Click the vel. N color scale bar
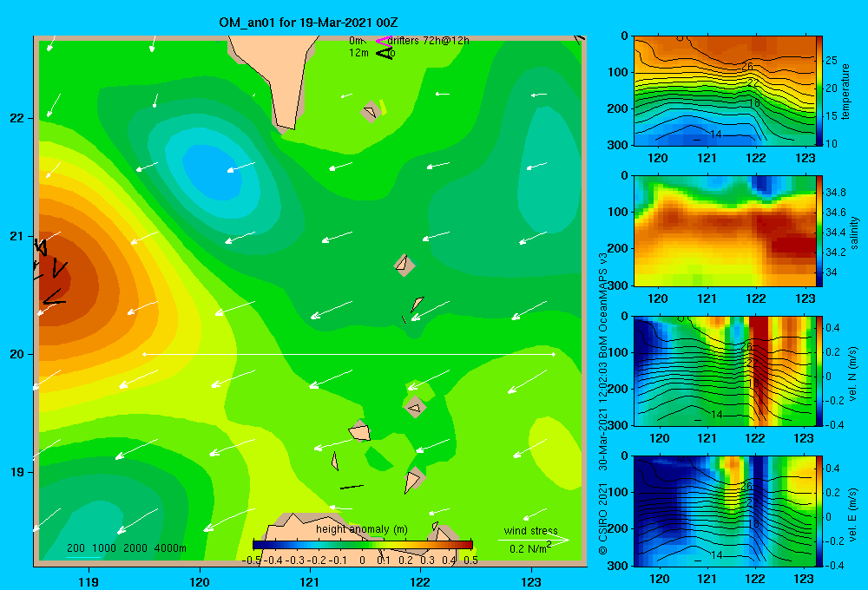This screenshot has width=868, height=590. 819,370
